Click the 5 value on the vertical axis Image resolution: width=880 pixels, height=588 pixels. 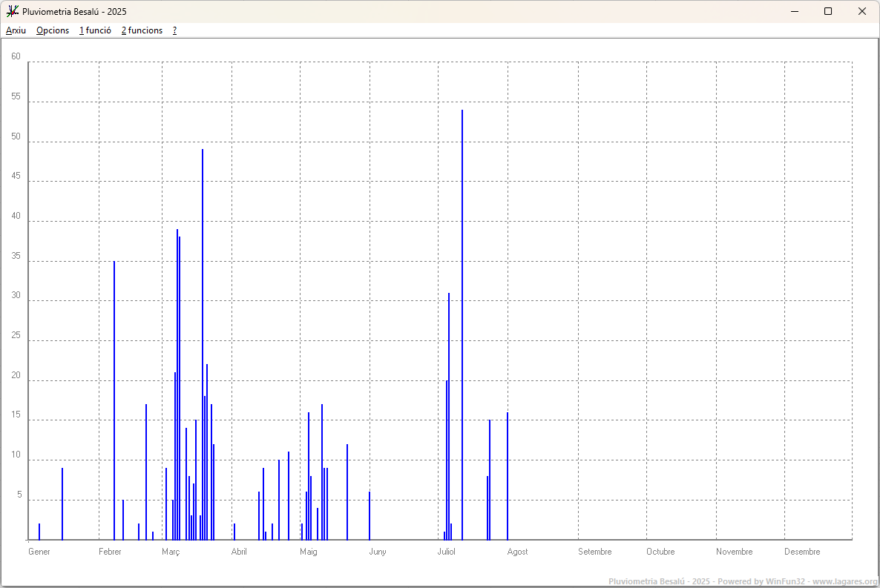(x=19, y=495)
